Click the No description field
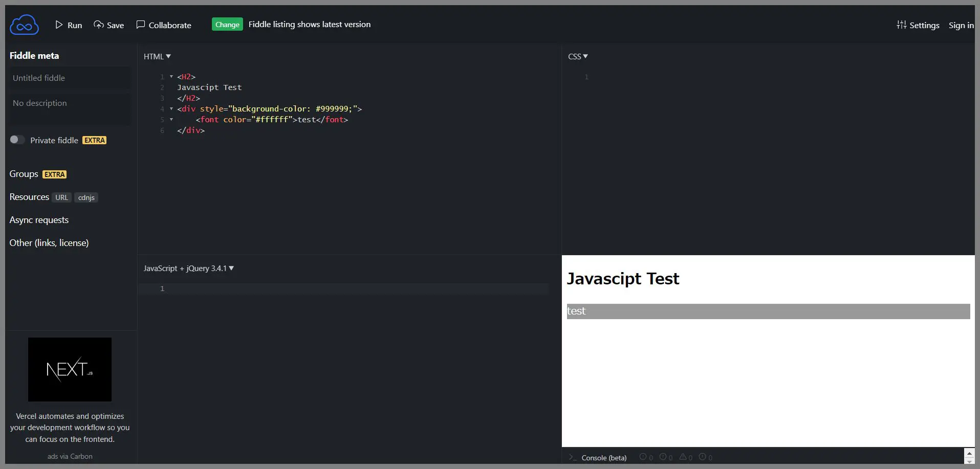980x469 pixels. [x=70, y=108]
